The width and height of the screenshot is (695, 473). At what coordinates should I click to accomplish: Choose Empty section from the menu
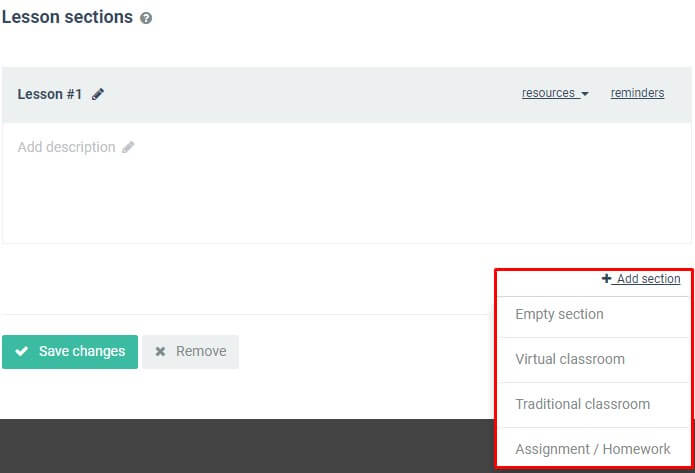593,314
